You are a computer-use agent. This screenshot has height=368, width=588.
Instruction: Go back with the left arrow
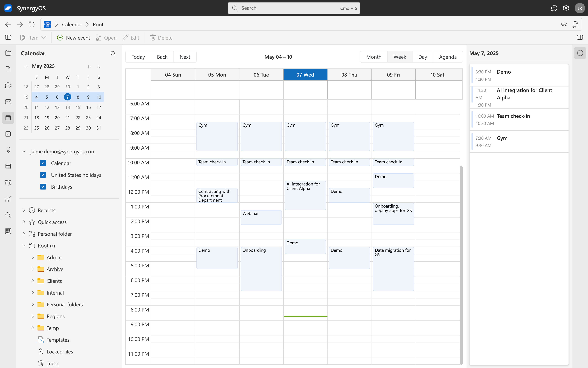pyautogui.click(x=8, y=24)
